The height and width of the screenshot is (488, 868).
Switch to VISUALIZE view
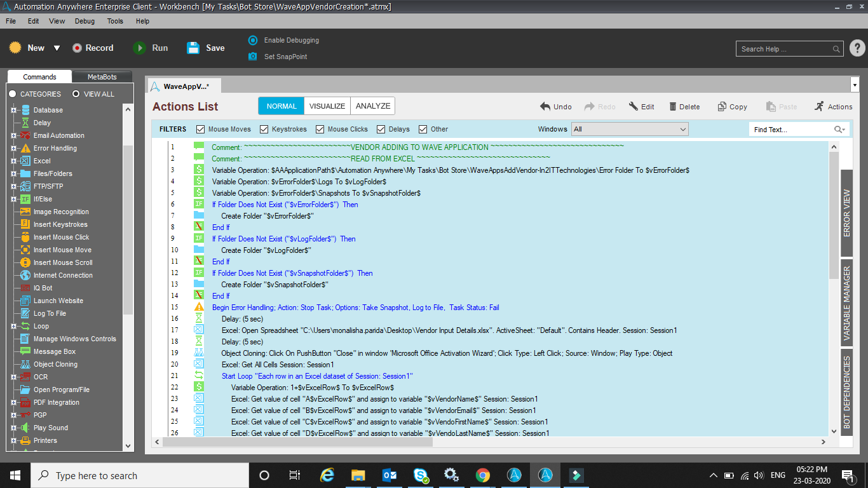327,106
